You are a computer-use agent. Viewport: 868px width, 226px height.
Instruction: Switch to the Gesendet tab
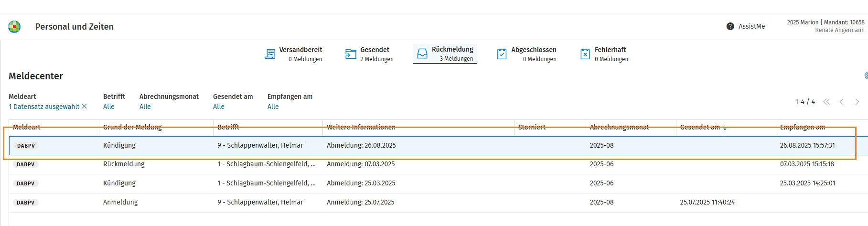pos(375,54)
